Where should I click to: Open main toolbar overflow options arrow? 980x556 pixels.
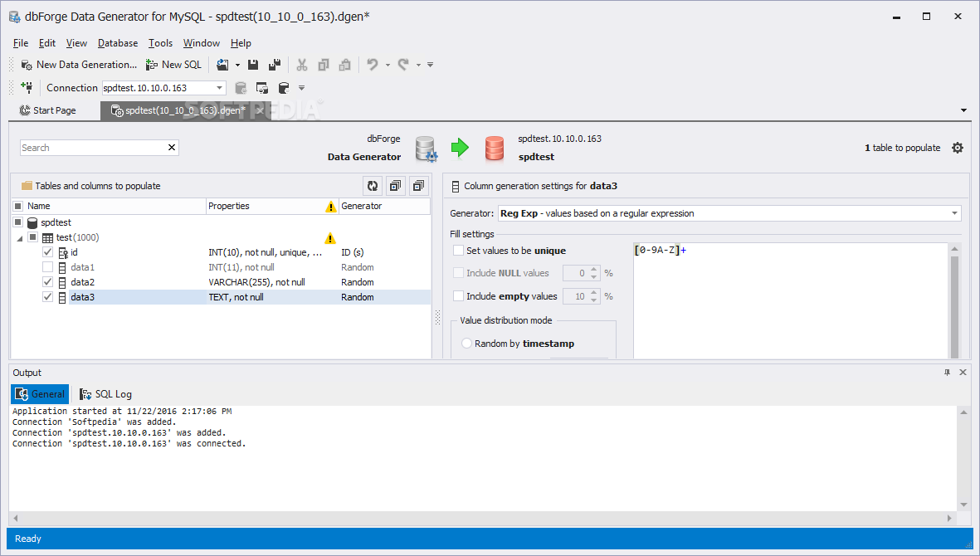[x=430, y=65]
